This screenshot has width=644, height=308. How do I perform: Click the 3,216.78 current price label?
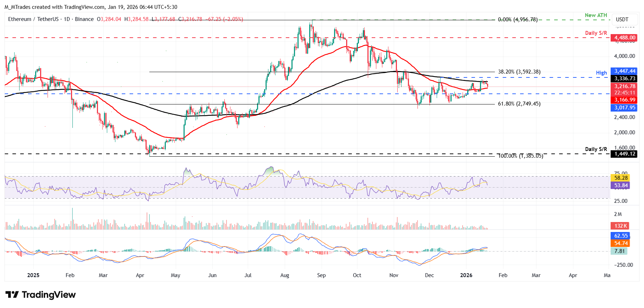click(624, 86)
